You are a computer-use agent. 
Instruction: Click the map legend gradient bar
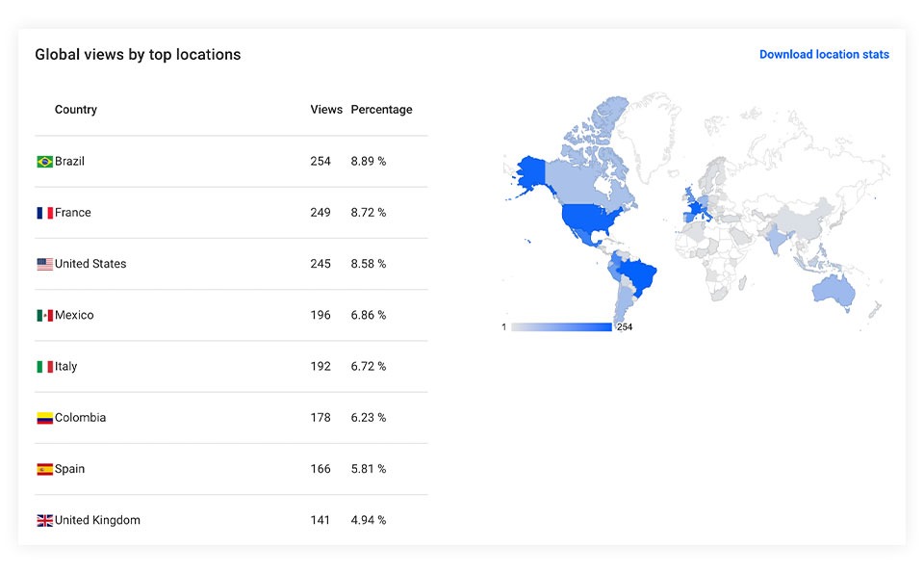pyautogui.click(x=561, y=326)
